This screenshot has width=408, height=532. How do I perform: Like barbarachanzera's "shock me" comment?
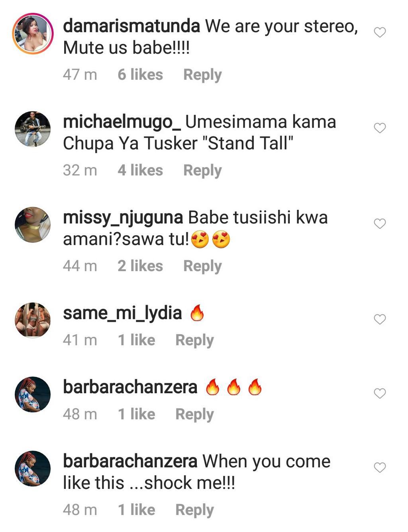tap(380, 467)
